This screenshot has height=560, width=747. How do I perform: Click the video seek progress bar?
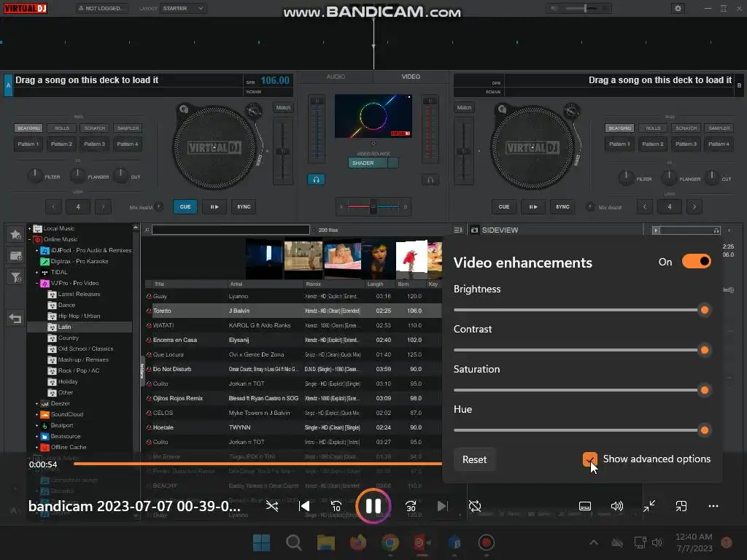pyautogui.click(x=258, y=463)
